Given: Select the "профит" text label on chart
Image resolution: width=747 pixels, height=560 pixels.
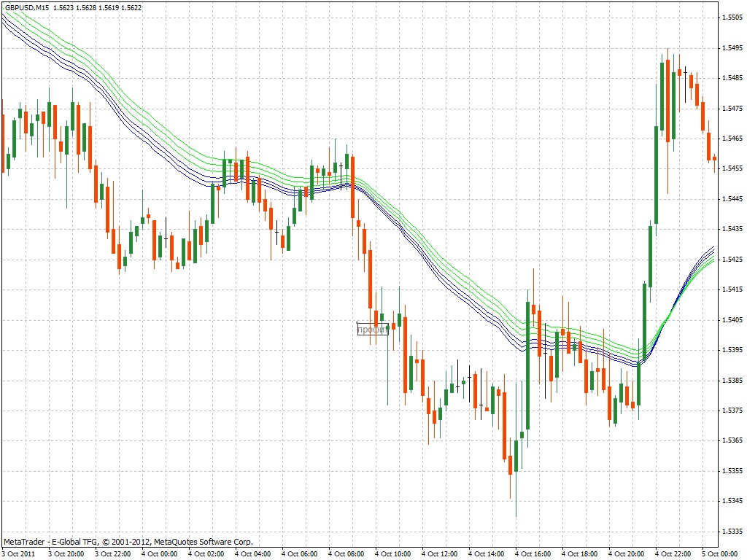Looking at the screenshot, I should (373, 329).
